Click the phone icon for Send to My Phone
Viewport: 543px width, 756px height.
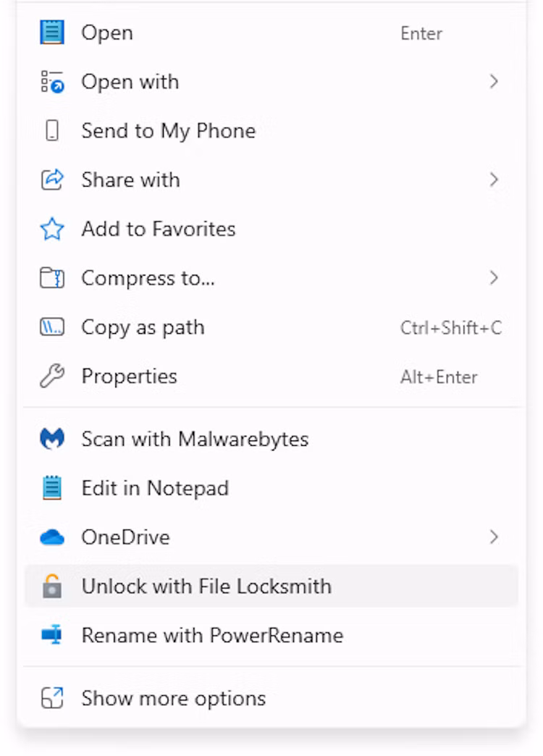51,130
